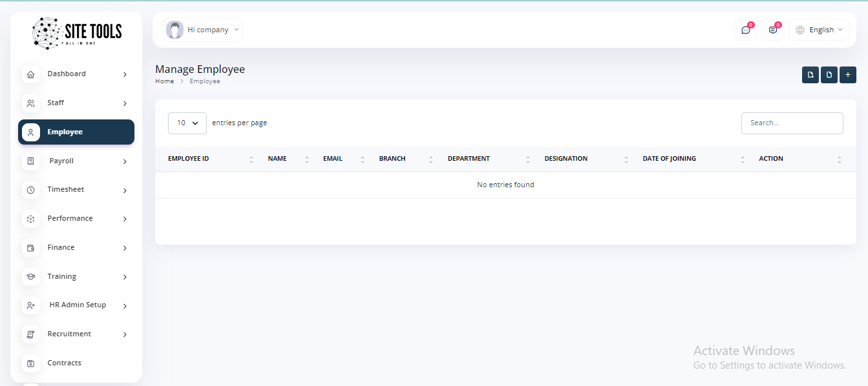This screenshot has width=868, height=386.
Task: Expand the Payroll sidebar menu
Action: pos(76,161)
